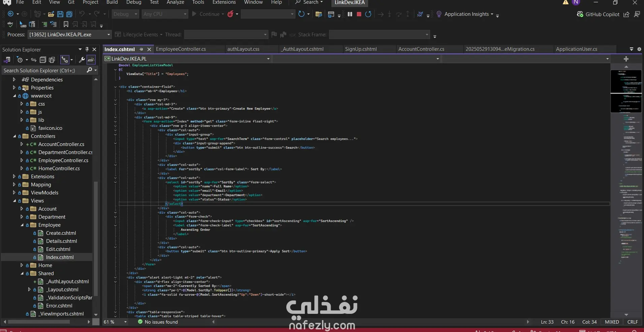Screen dimensions: 644x332
Task: Click the increase line indent icon
Action: (44, 24)
